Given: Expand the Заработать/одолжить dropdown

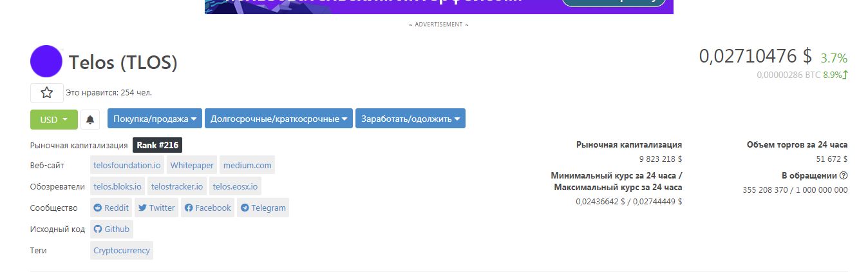Looking at the screenshot, I should [x=410, y=119].
